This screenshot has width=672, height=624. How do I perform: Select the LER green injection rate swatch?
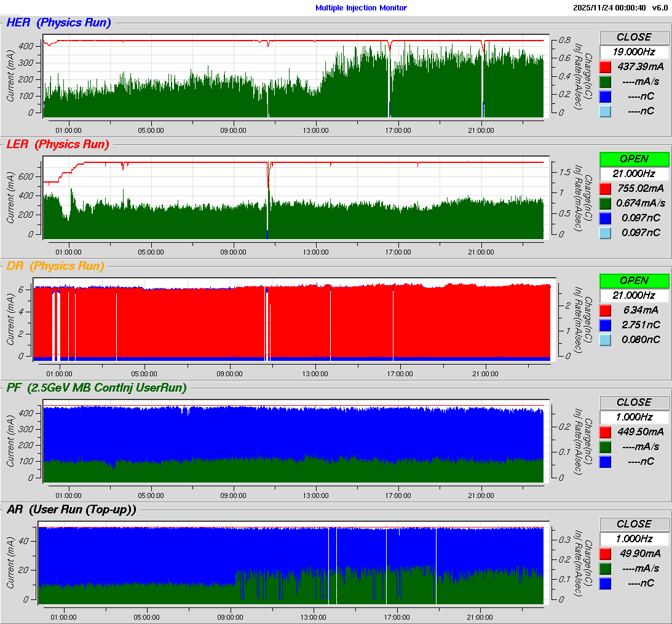(x=606, y=203)
